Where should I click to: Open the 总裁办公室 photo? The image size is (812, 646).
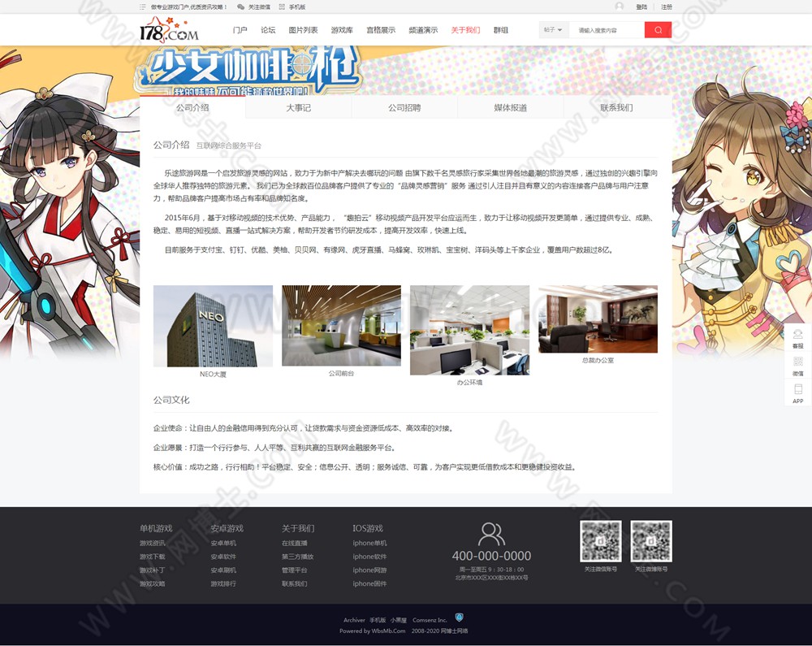(598, 319)
